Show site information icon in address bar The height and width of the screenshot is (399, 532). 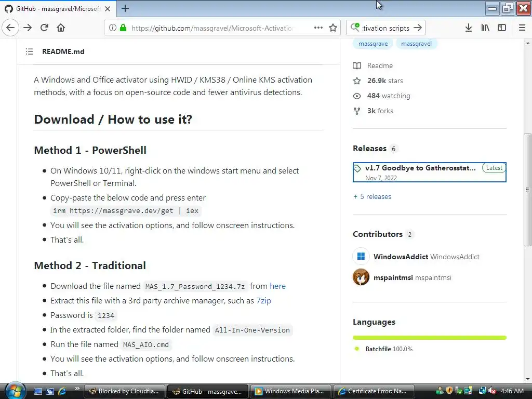tap(112, 28)
